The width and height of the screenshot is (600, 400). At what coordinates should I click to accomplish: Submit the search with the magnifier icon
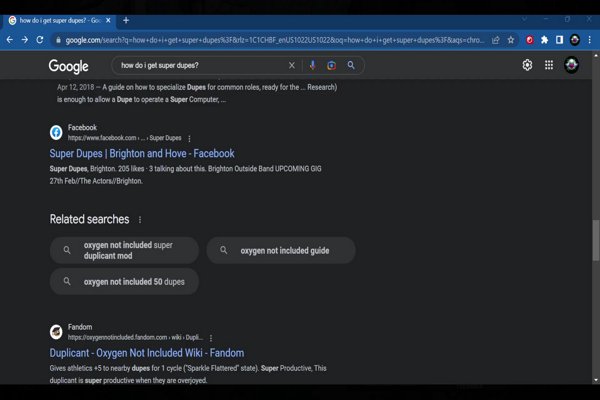(x=351, y=65)
